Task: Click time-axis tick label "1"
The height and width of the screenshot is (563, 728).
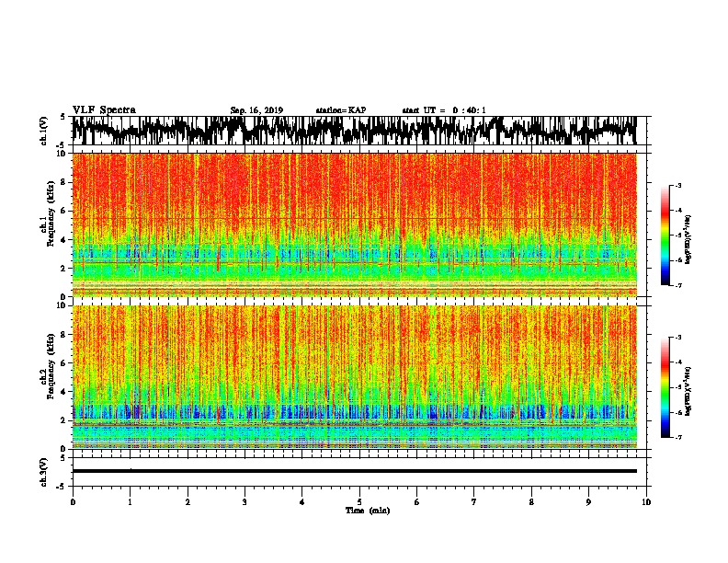Action: (130, 502)
